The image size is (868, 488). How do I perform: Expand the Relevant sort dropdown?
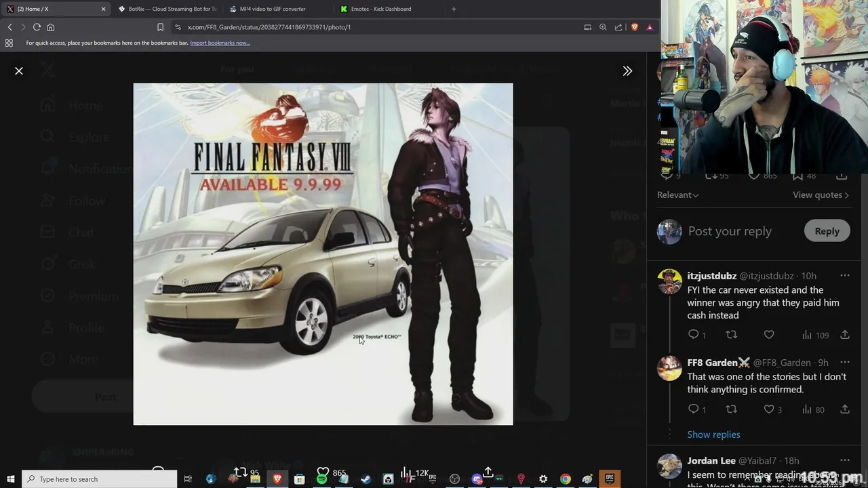click(677, 195)
